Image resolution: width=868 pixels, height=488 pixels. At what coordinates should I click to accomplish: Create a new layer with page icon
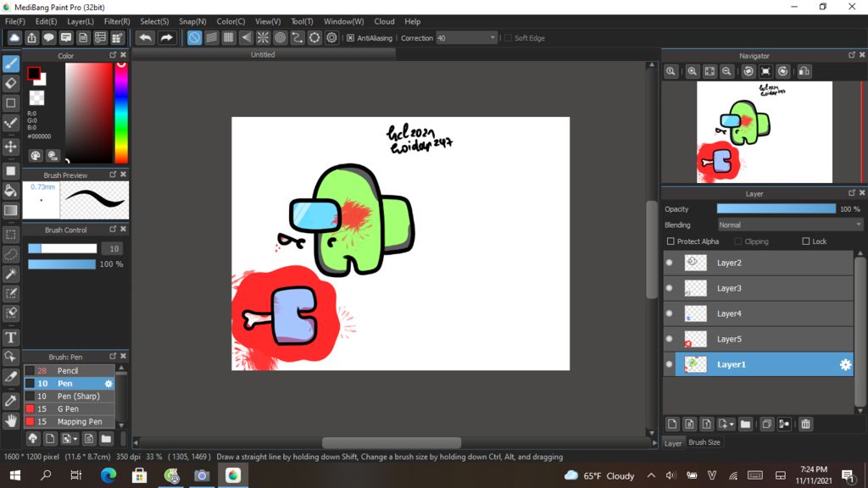672,424
